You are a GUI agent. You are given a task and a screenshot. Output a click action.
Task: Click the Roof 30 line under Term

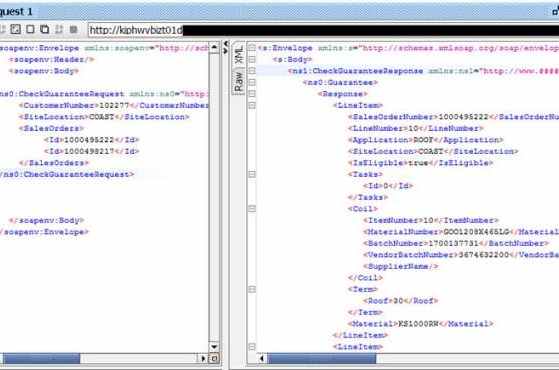[x=401, y=300]
